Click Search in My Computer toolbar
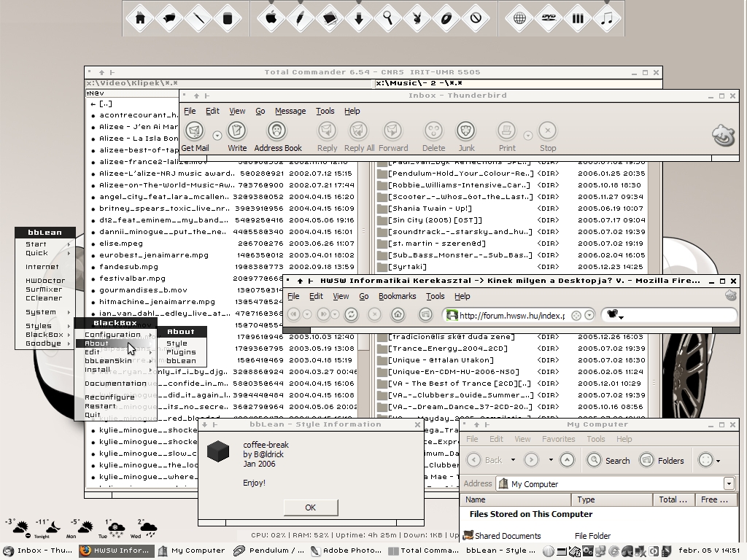This screenshot has height=560, width=747. [x=608, y=460]
